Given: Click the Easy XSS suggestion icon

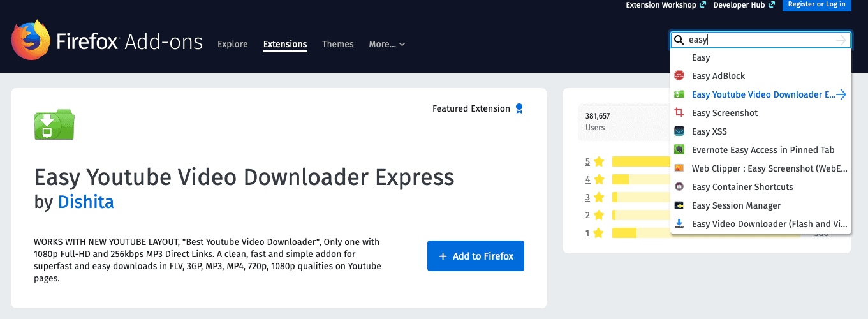Looking at the screenshot, I should (x=679, y=131).
